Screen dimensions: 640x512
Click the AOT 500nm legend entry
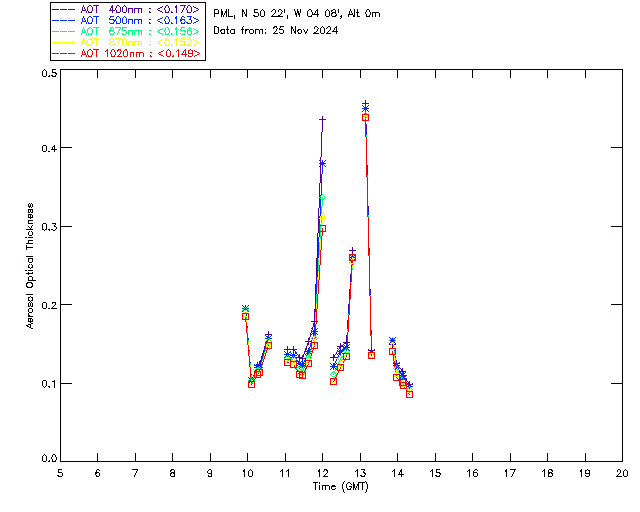coord(126,20)
